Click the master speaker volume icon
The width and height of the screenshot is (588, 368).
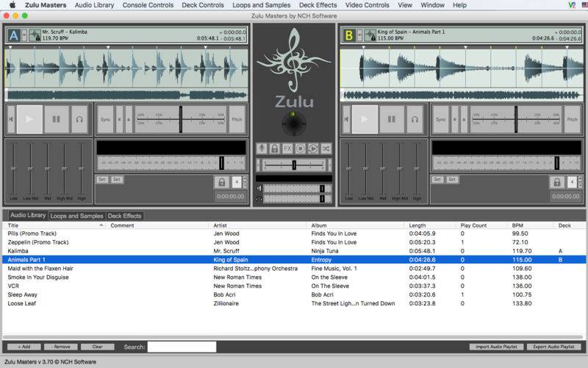coord(259,188)
